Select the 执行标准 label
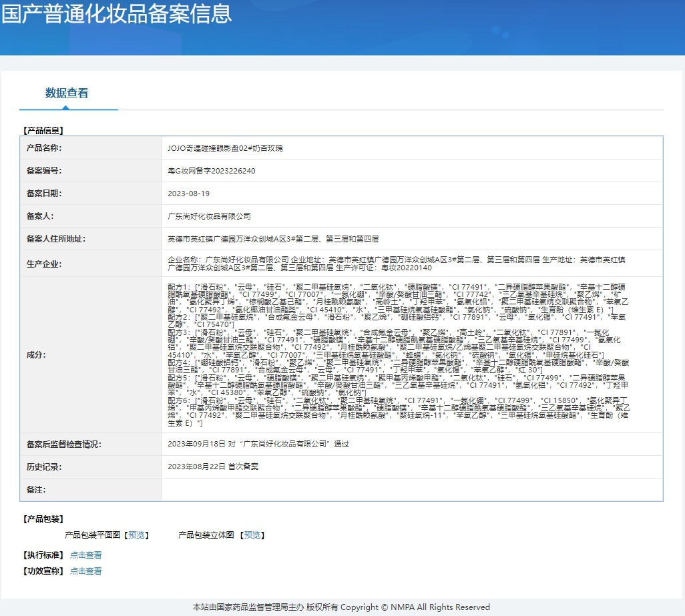The width and height of the screenshot is (685, 616). coord(43,555)
